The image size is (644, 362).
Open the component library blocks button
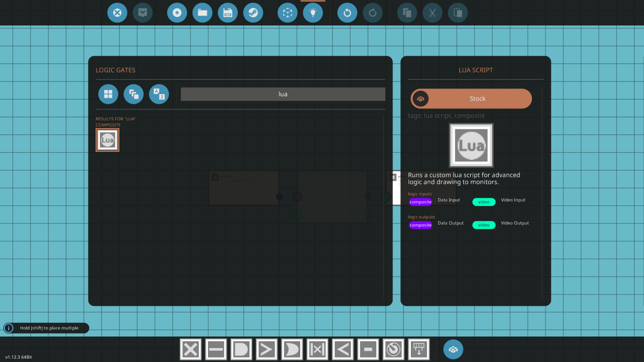[453, 350]
